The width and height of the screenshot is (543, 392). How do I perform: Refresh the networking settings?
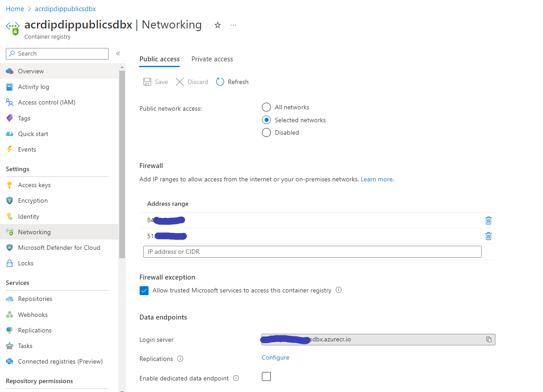click(232, 82)
